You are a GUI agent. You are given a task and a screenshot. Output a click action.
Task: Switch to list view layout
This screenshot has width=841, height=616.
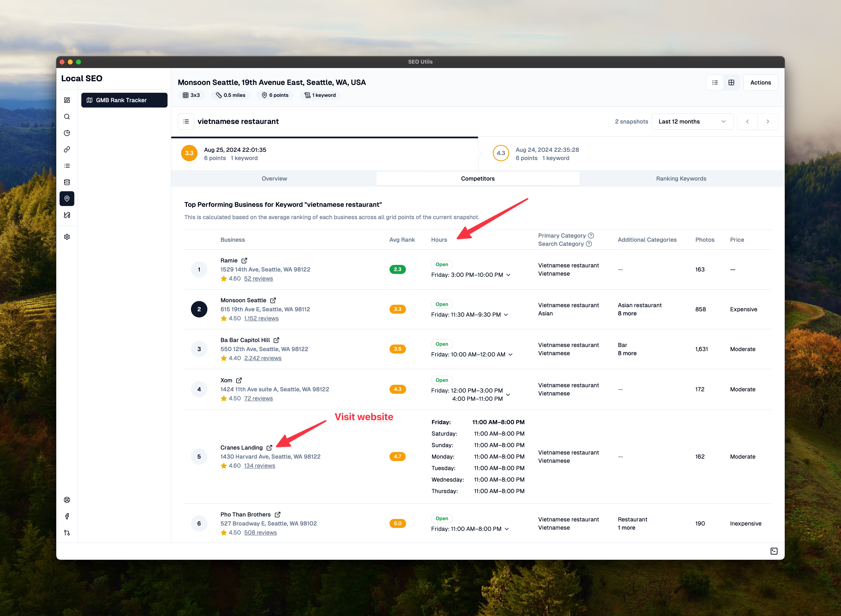coord(715,82)
